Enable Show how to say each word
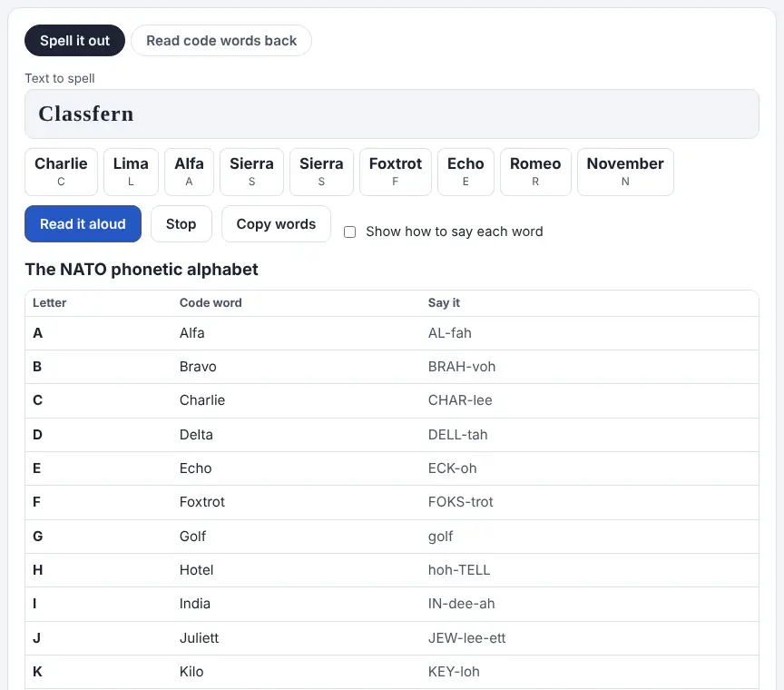This screenshot has width=784, height=690. point(350,232)
